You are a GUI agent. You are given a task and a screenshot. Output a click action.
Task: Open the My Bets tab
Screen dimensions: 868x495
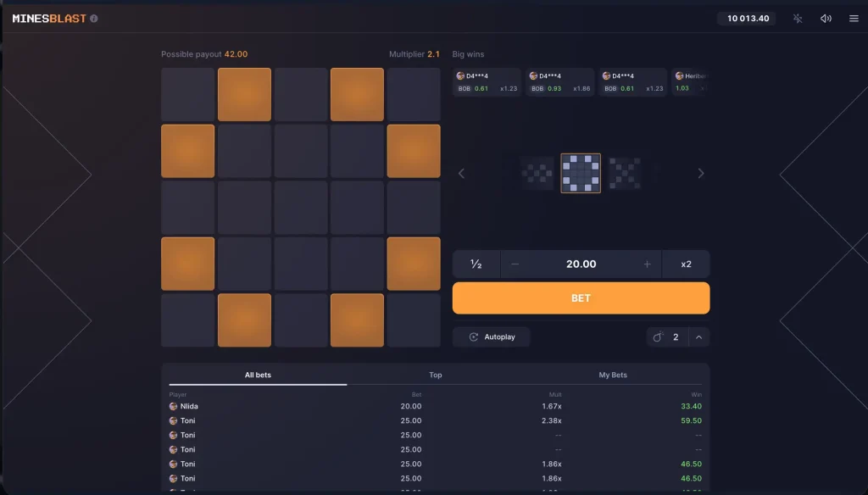(x=613, y=375)
